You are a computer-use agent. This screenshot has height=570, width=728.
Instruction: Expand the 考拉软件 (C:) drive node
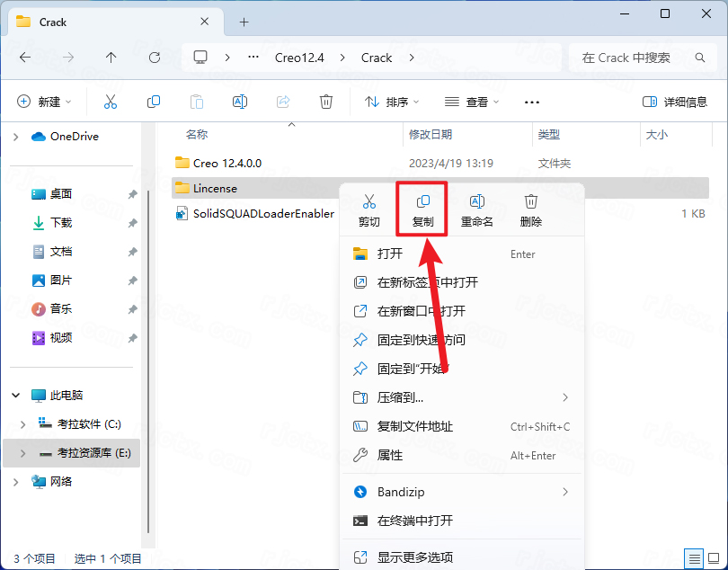(22, 424)
